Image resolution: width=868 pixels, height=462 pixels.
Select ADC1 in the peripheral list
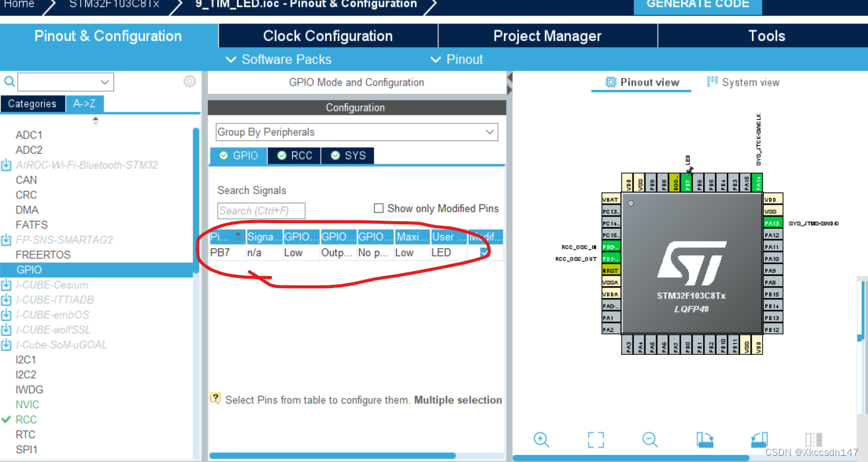pos(29,135)
